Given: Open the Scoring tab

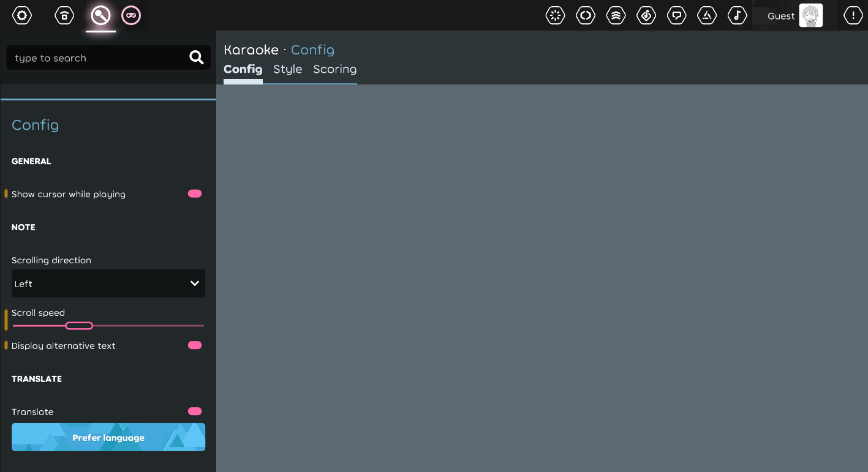Looking at the screenshot, I should (334, 69).
